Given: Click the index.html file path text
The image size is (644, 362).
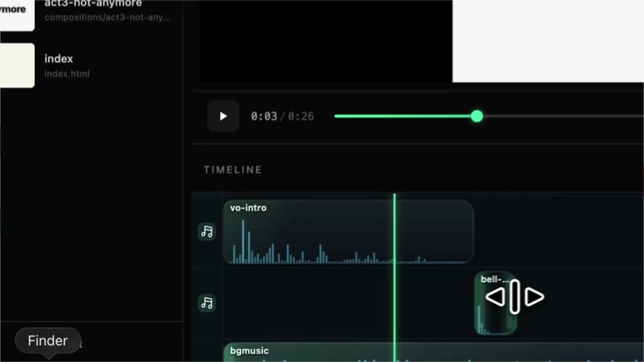Looking at the screenshot, I should [x=67, y=74].
